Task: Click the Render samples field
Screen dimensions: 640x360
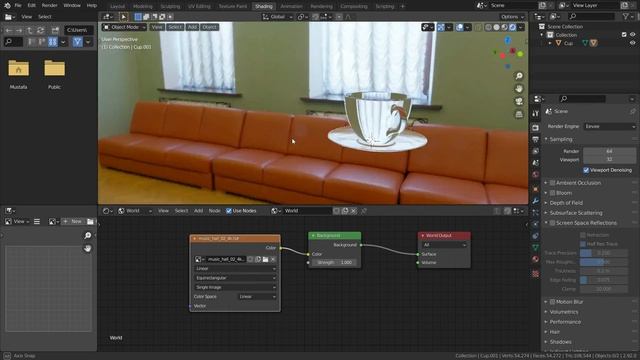Action: pos(609,151)
